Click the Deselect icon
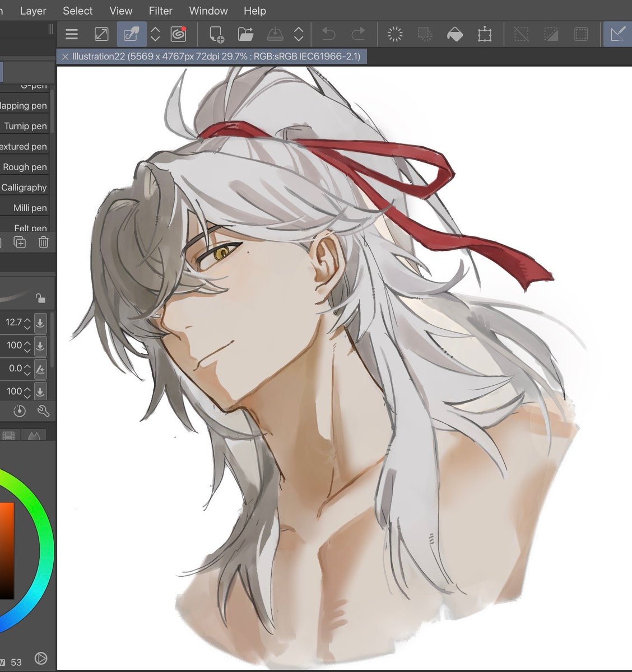This screenshot has height=672, width=632. pos(521,35)
